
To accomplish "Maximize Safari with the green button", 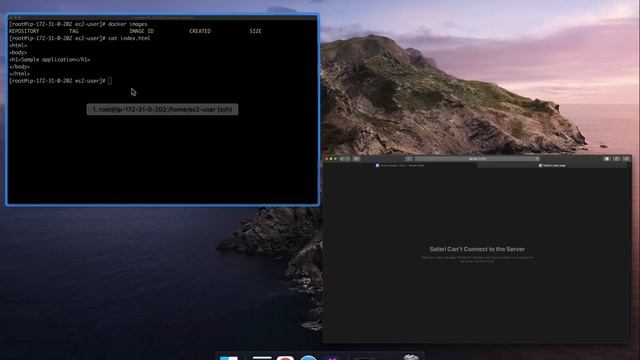I will [x=336, y=159].
